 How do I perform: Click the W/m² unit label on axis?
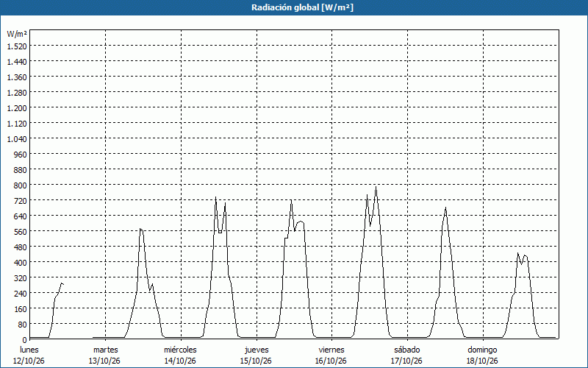pos(17,34)
